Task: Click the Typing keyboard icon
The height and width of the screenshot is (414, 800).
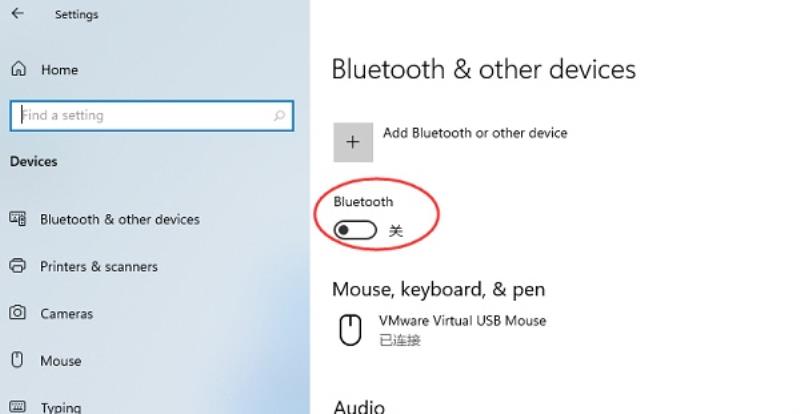Action: pyautogui.click(x=18, y=406)
